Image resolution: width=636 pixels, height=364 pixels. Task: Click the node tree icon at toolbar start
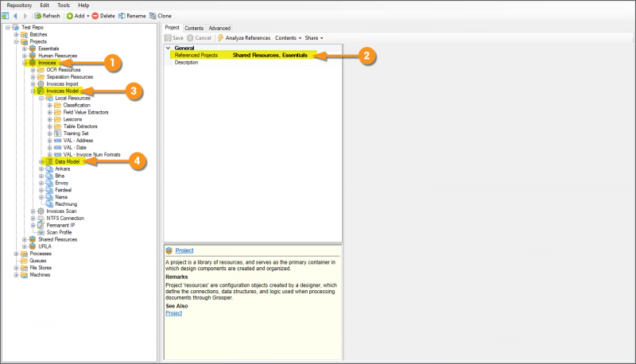6,16
